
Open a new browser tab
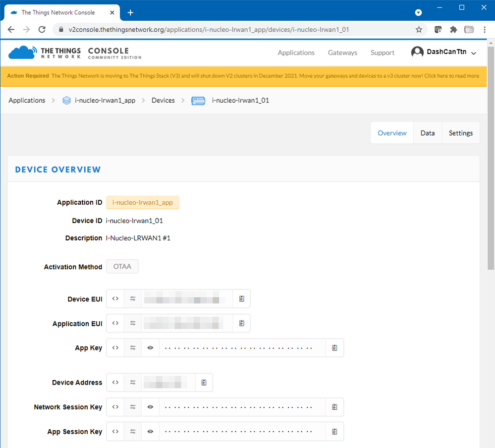pyautogui.click(x=130, y=12)
